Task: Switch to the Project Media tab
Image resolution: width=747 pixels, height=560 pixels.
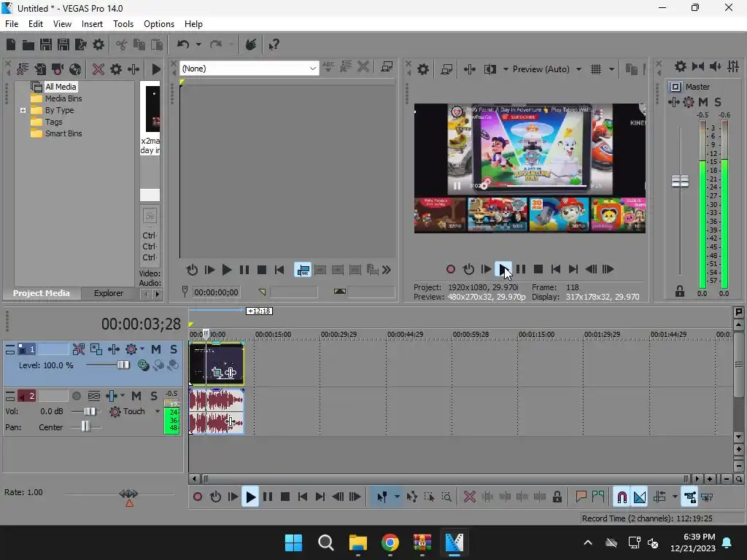Action: coord(42,293)
